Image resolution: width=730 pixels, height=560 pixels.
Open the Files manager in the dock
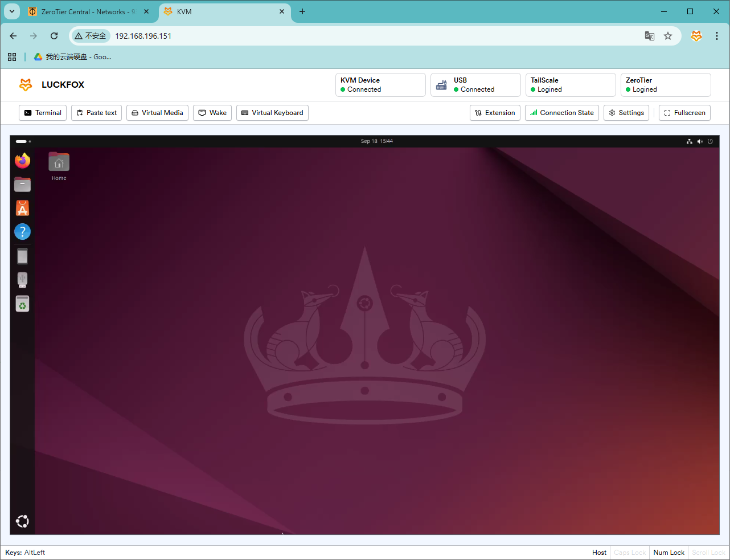point(22,184)
